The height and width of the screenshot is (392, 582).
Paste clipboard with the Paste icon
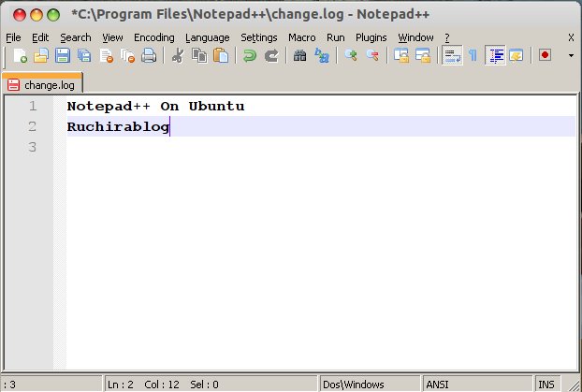[221, 56]
